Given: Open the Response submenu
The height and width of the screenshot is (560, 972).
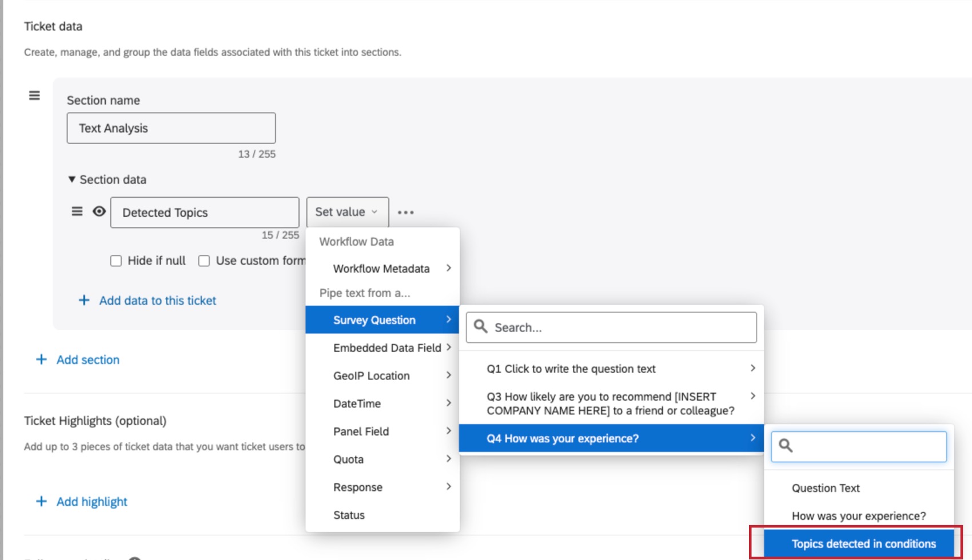Looking at the screenshot, I should pos(383,487).
